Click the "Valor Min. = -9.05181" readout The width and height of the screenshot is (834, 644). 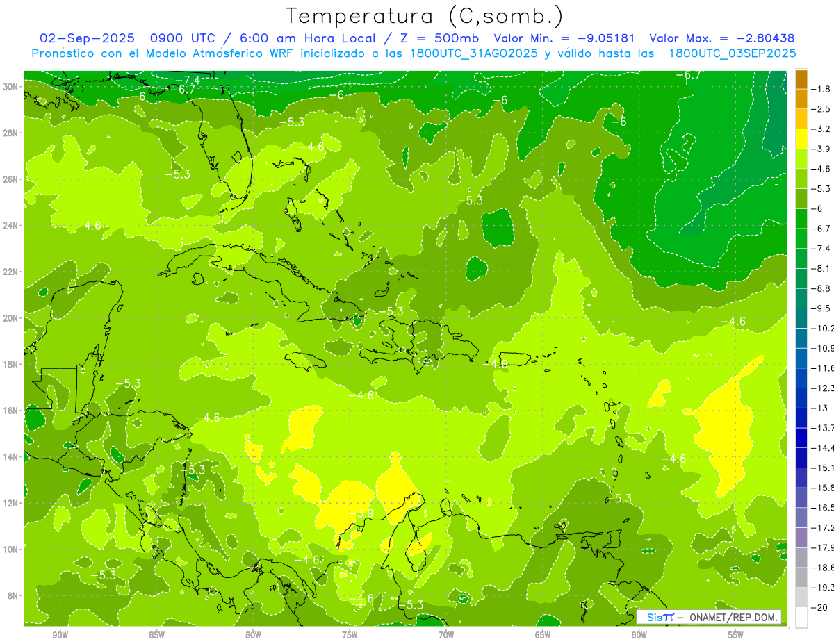[564, 38]
